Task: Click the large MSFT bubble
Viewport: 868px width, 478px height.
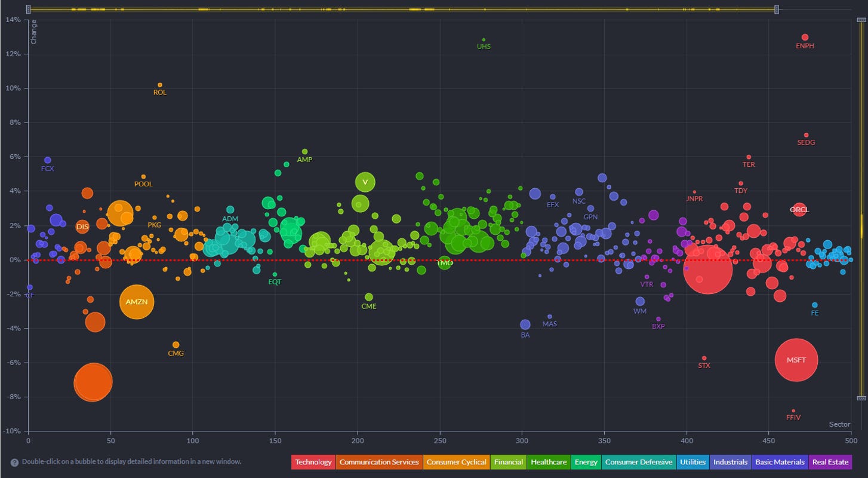Action: (796, 360)
